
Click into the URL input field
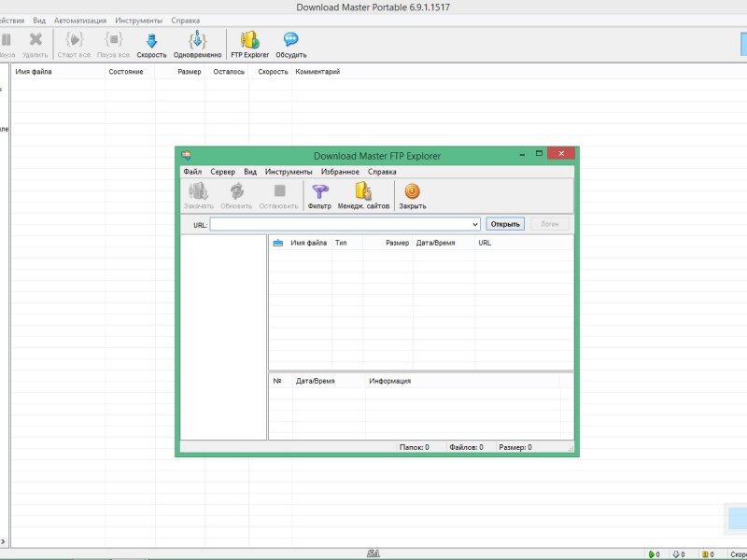[340, 224]
